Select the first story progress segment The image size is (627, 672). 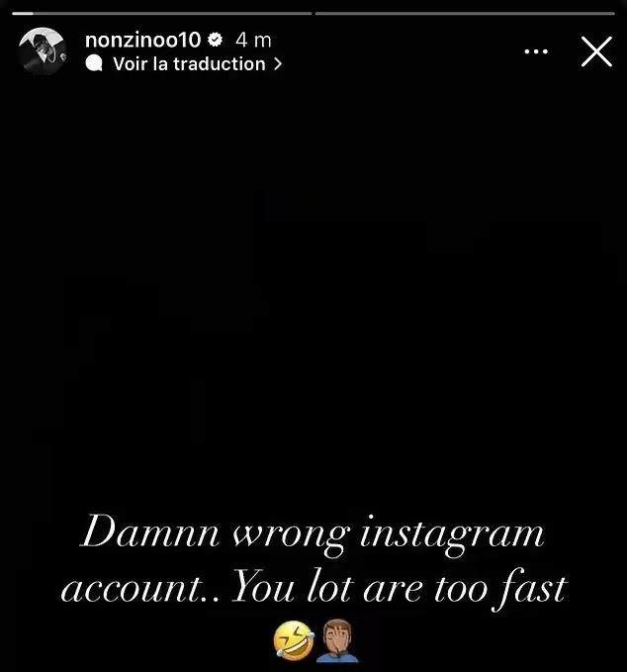[x=162, y=14]
